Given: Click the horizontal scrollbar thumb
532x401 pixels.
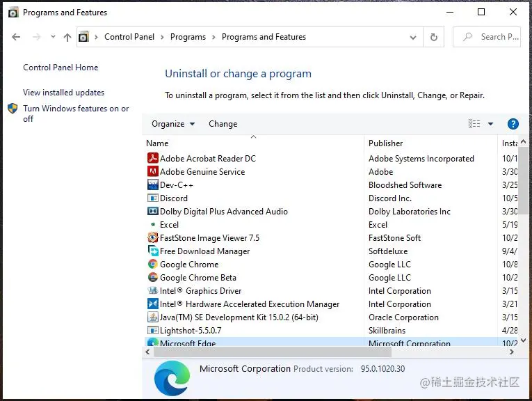Looking at the screenshot, I should [273, 352].
